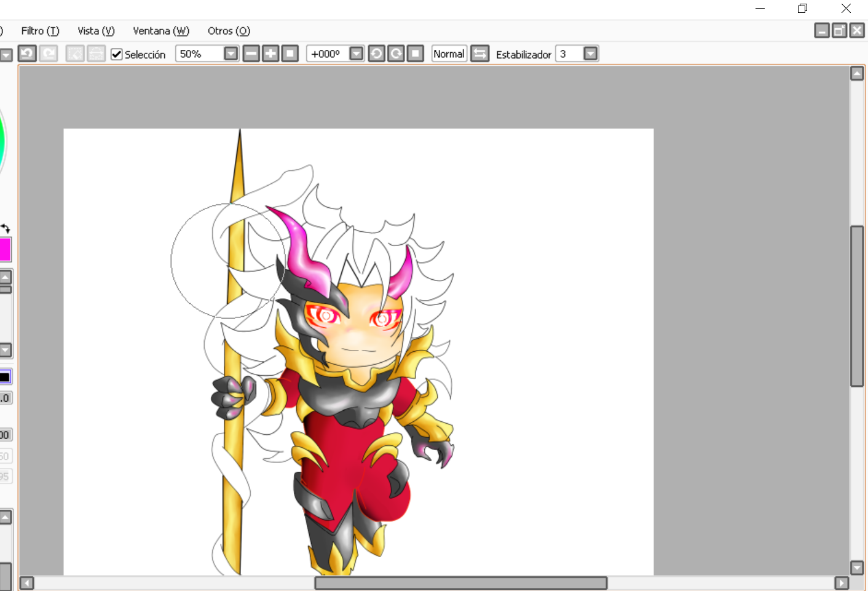The height and width of the screenshot is (591, 868).
Task: Click the Normal view field
Action: (449, 54)
